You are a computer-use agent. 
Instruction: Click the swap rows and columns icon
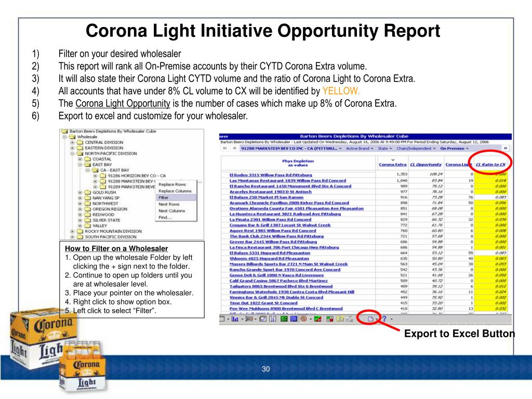(262, 318)
